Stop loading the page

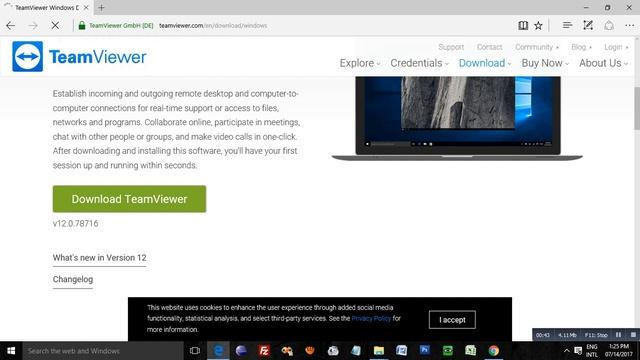tap(55, 25)
